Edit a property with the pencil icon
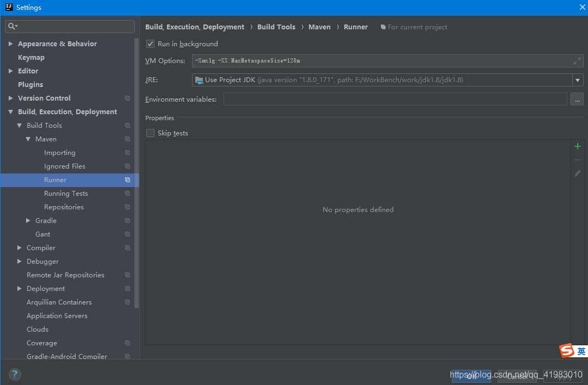The height and width of the screenshot is (385, 588). pos(577,173)
